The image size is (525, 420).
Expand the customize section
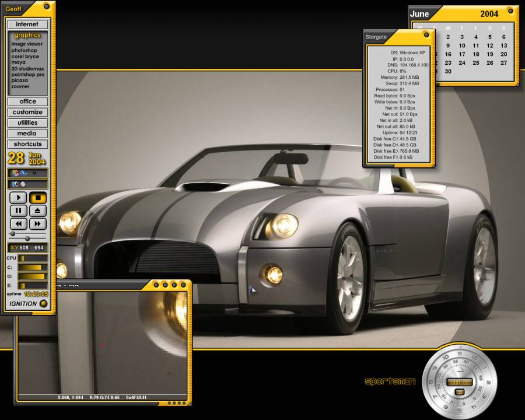27,112
